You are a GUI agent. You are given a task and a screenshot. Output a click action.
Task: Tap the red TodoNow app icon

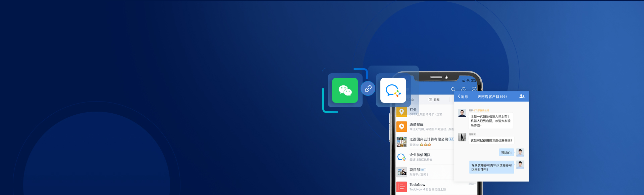[x=401, y=187]
